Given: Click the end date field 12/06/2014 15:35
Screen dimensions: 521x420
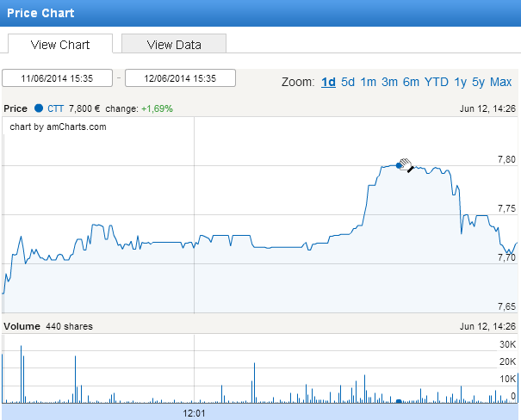Looking at the screenshot, I should (x=180, y=78).
